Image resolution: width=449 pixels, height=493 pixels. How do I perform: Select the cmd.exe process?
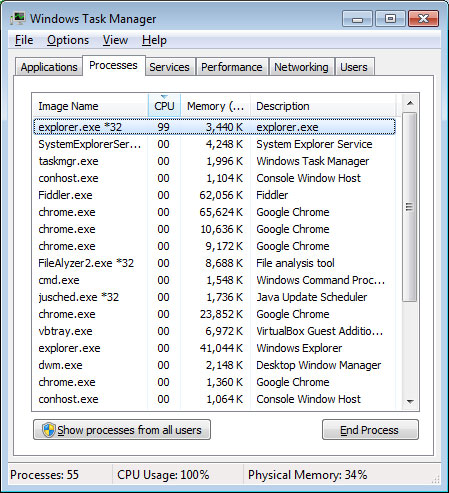[x=214, y=280]
